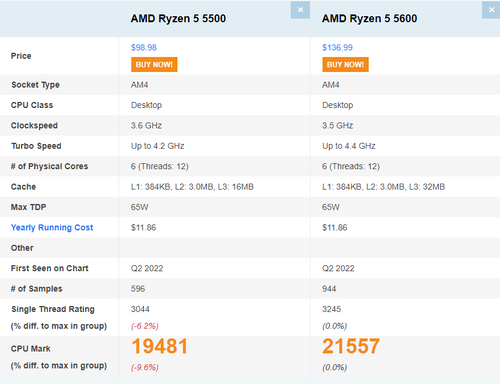This screenshot has height=384, width=500.
Task: Click BUY NOW for Ryzen 5 5600
Action: pos(345,65)
